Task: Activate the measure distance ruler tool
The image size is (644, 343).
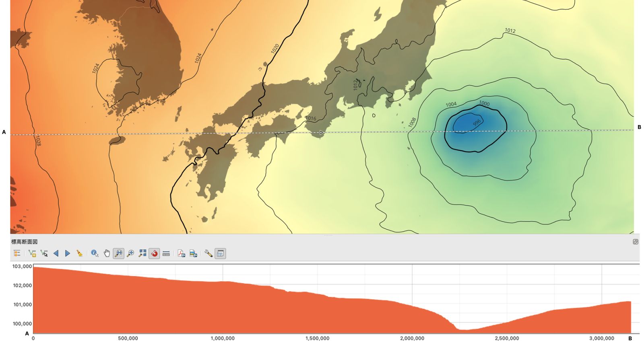Action: (166, 253)
